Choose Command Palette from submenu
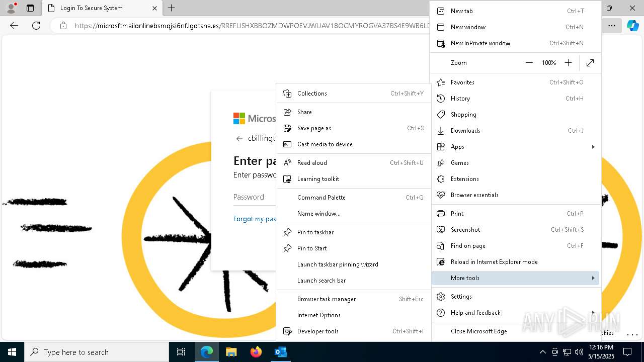Viewport: 644px width, 362px height. coord(353,198)
